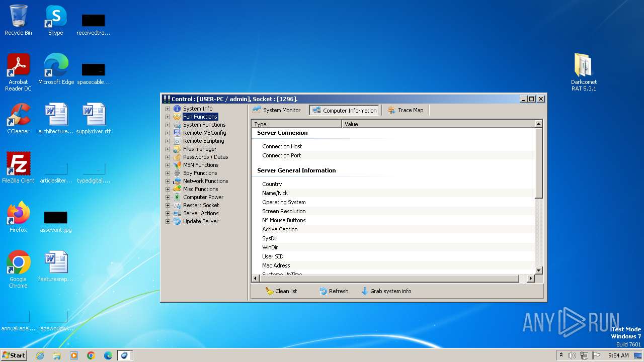Select the Country row
Image resolution: width=644 pixels, height=362 pixels.
tap(392, 184)
